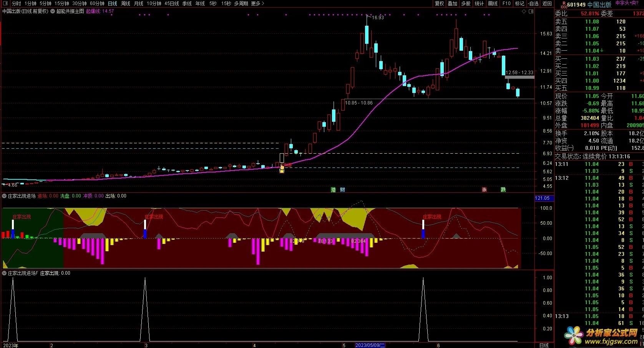Click the 16.93 high price label
The height and width of the screenshot is (348, 644).
378,17
